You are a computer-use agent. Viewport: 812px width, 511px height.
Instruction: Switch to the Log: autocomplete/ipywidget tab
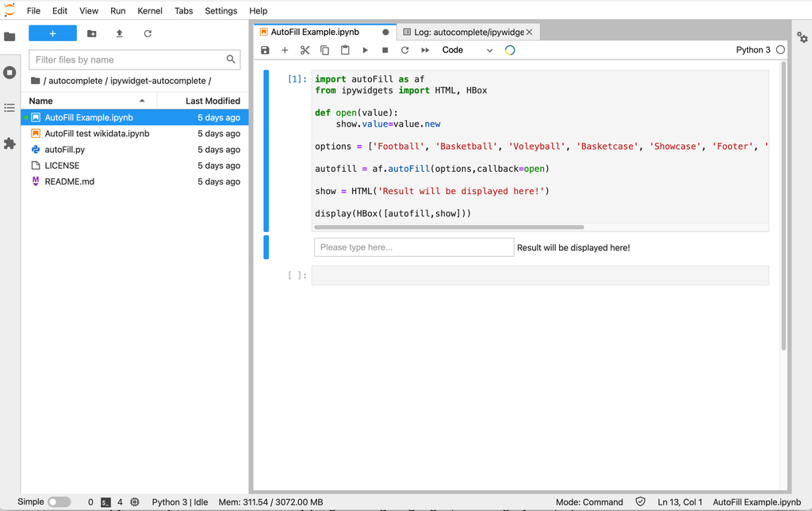(468, 32)
